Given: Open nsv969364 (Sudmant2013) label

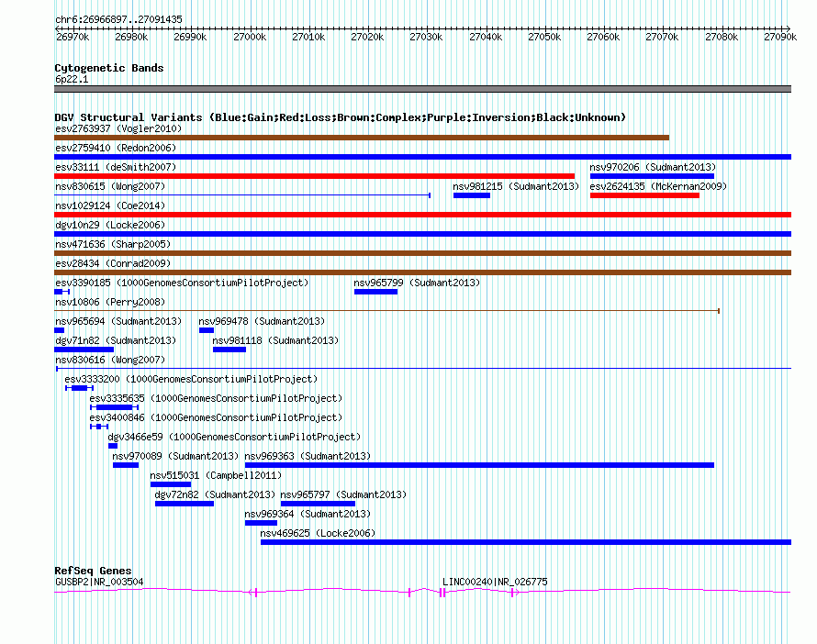Looking at the screenshot, I should 308,514.
